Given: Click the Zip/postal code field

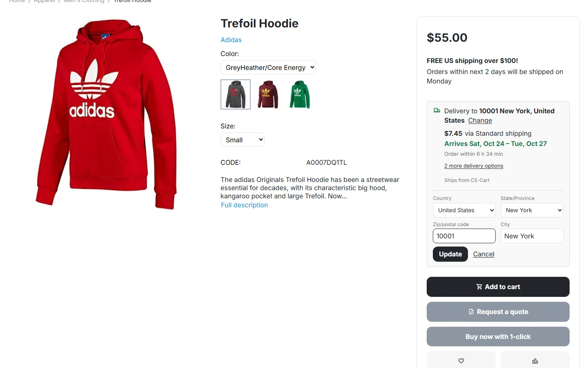Looking at the screenshot, I should coord(464,236).
